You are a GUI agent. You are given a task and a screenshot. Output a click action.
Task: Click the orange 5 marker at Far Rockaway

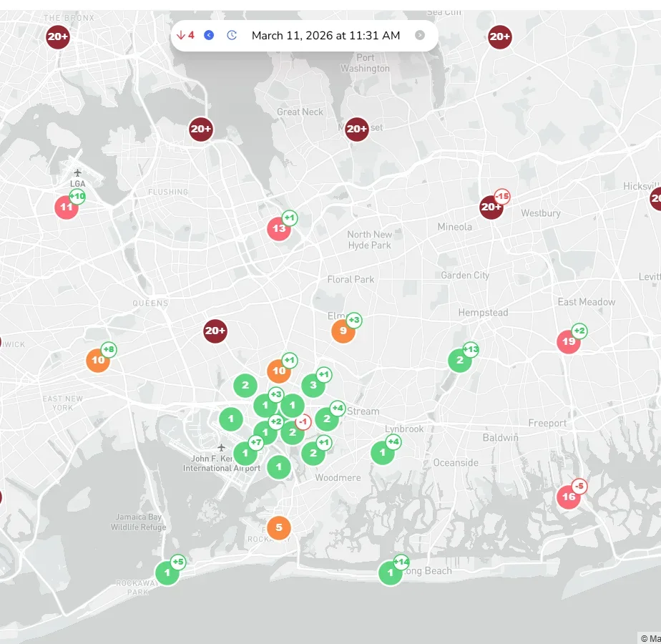(279, 527)
